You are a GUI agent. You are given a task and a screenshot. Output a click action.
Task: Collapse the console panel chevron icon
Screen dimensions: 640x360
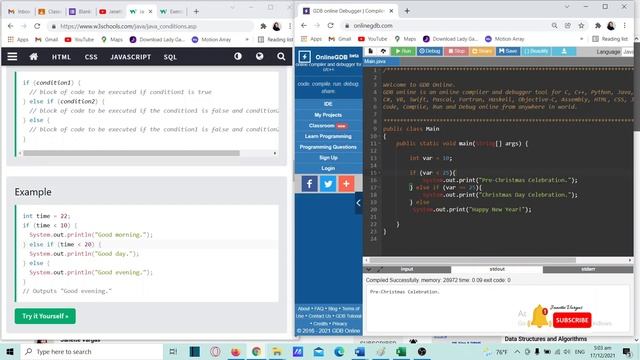[369, 269]
